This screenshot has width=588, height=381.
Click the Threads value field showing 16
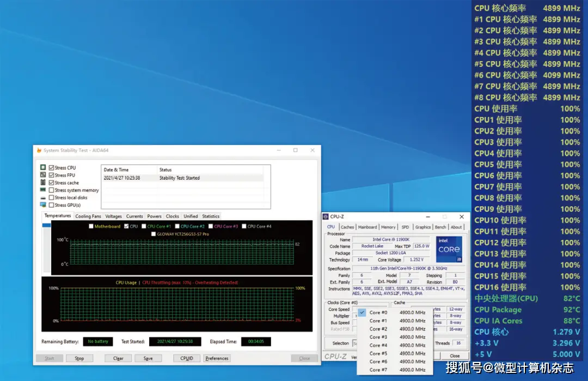coord(458,343)
